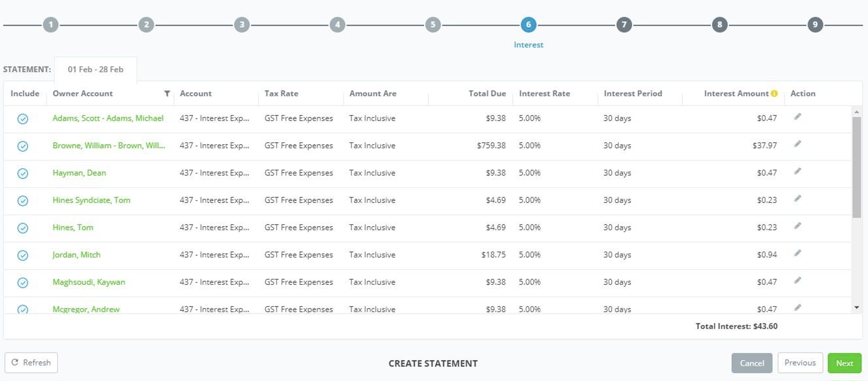Viewport: 868px width, 381px height.
Task: Go back with Previous button
Action: (x=800, y=363)
